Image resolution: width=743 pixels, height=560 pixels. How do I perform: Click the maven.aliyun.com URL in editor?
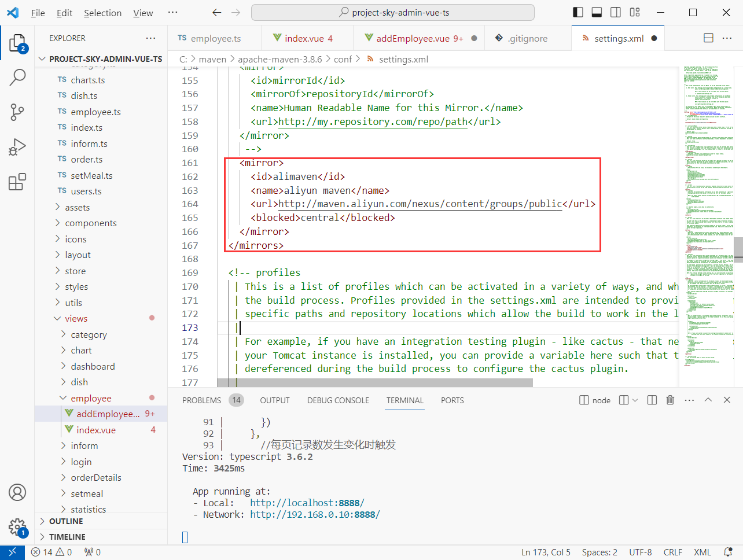pos(420,204)
